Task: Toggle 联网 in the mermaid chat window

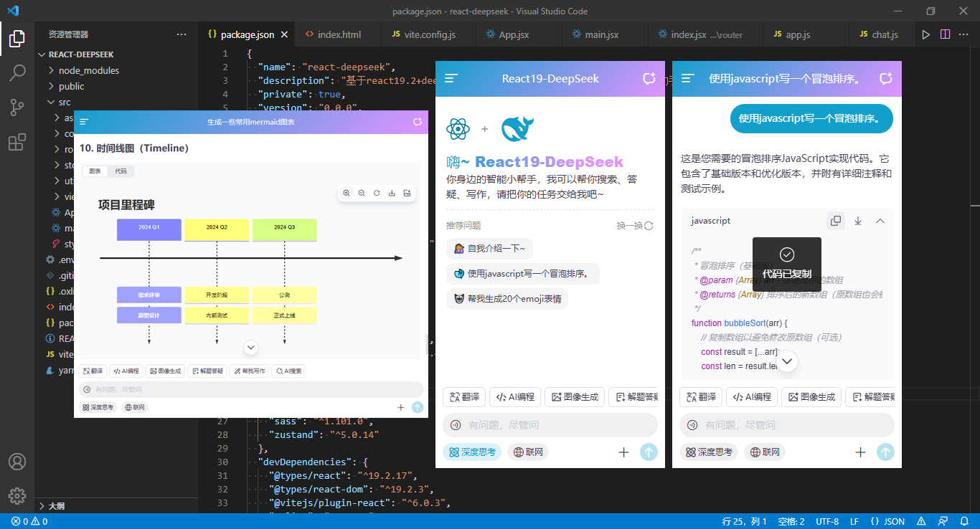Action: (x=134, y=407)
